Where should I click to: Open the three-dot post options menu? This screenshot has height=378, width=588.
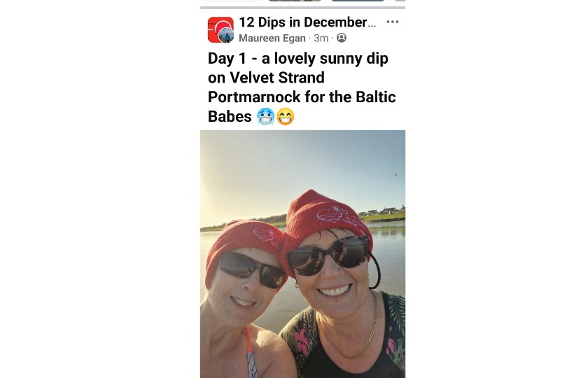point(392,22)
